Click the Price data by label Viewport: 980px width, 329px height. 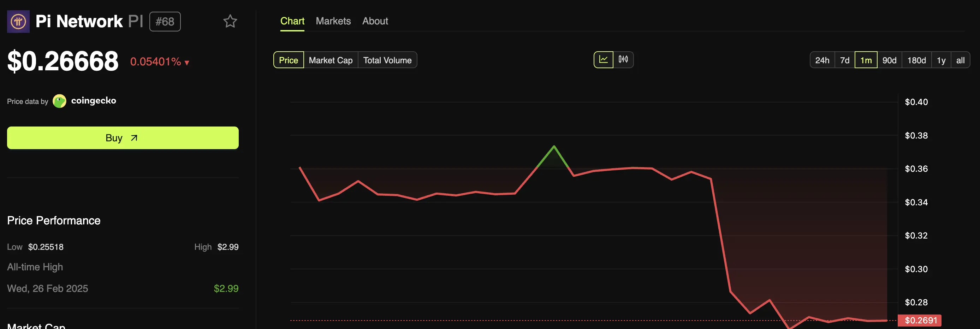(28, 101)
